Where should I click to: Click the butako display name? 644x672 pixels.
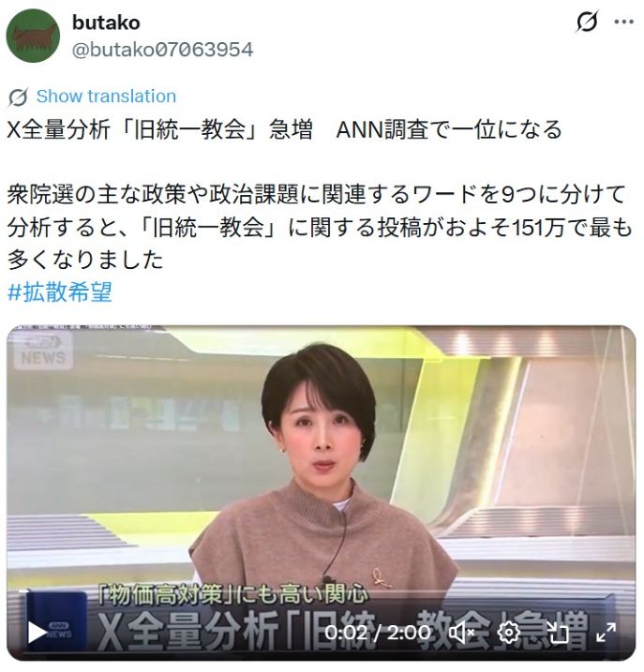[x=106, y=22]
